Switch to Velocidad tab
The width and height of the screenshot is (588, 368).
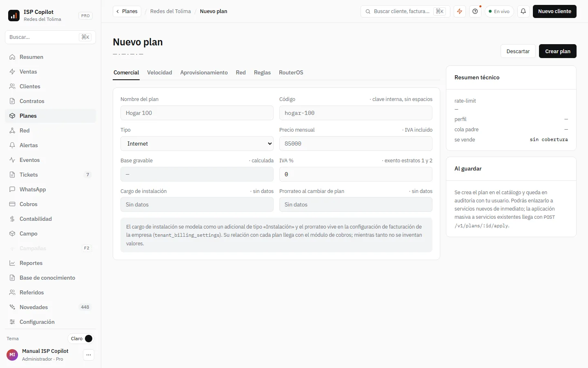tap(160, 72)
